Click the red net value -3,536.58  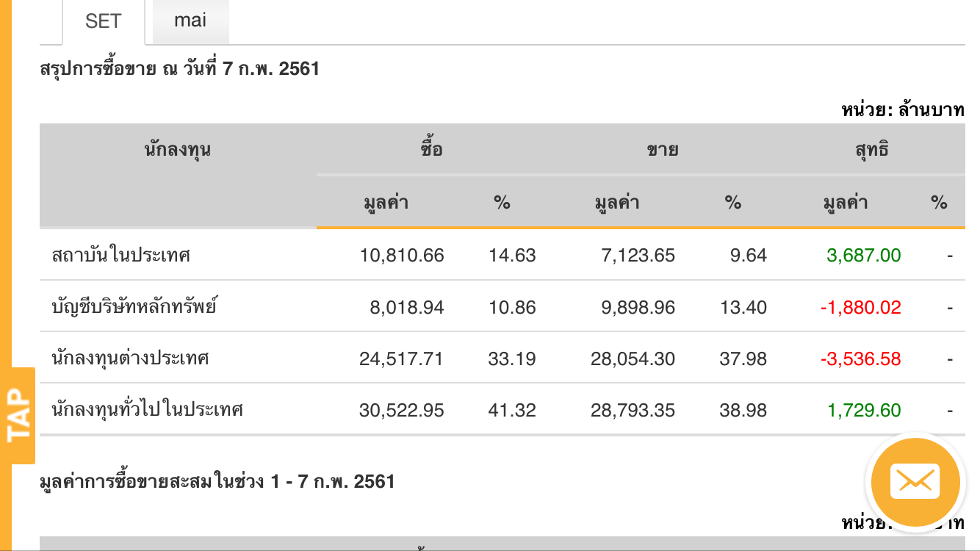tap(860, 359)
